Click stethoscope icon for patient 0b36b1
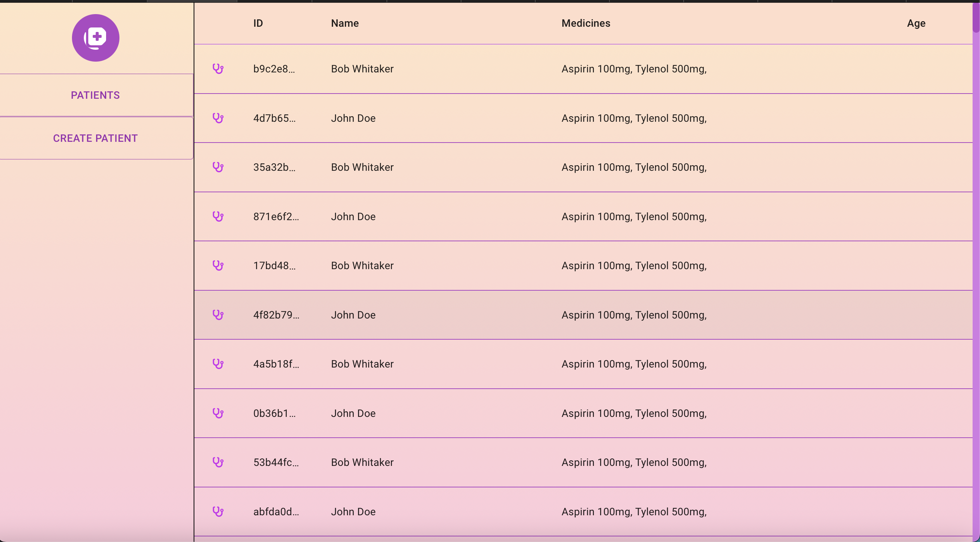Screen dimensions: 980x542 click(218, 413)
